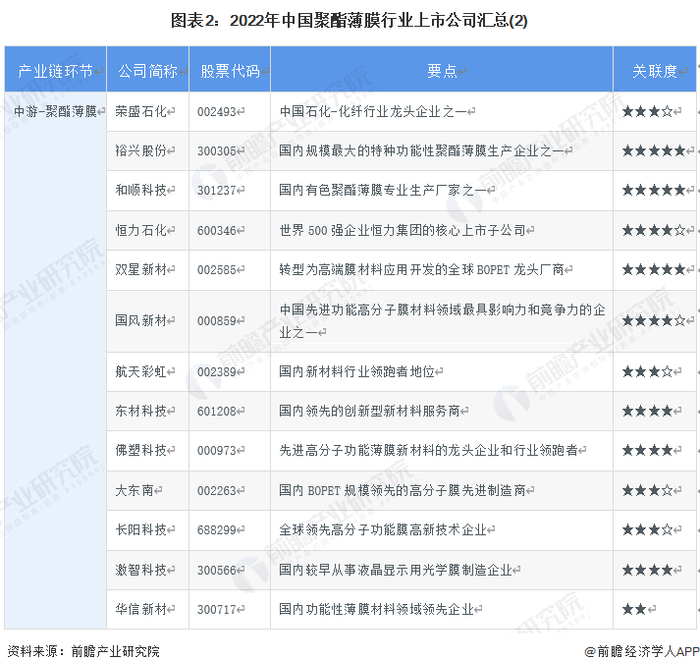
Task: Click company name 佛塑科技
Action: click(x=141, y=450)
